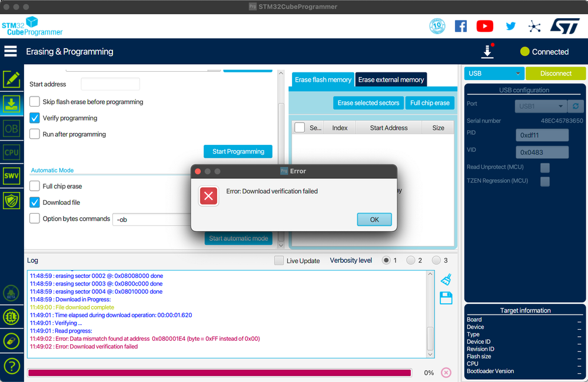Enable Skip flash erase before programming

coord(35,102)
